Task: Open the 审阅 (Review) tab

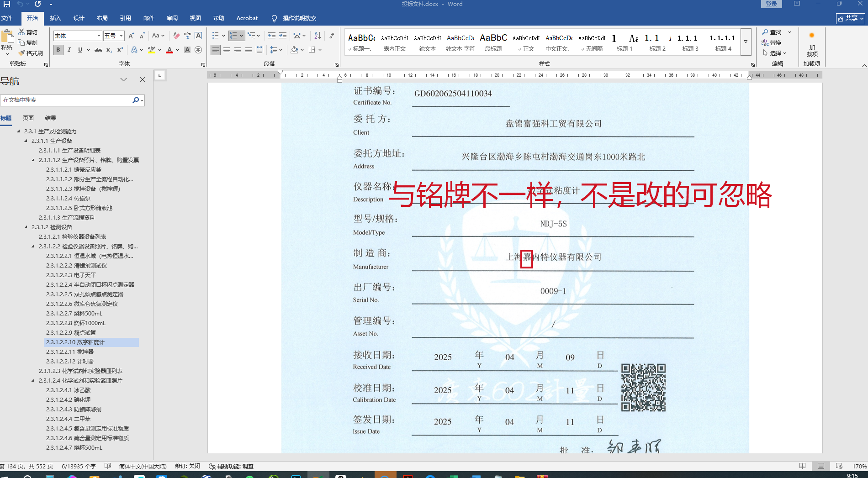Action: coord(172,18)
